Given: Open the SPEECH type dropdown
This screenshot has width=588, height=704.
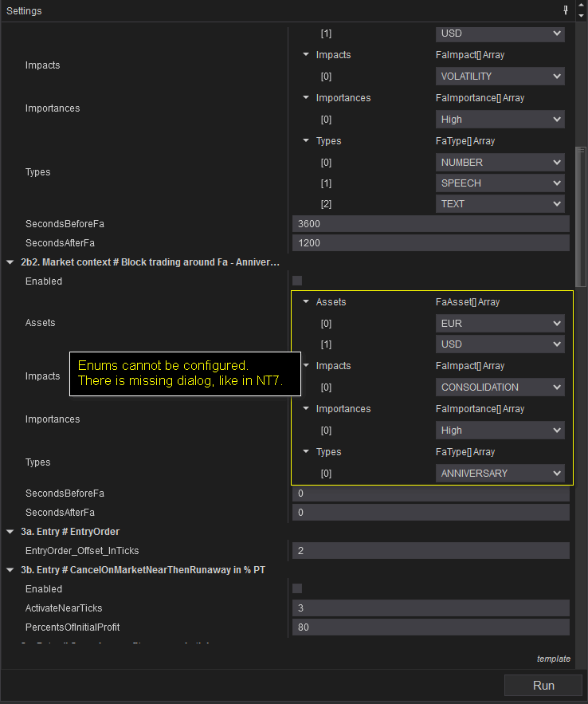Looking at the screenshot, I should [500, 183].
